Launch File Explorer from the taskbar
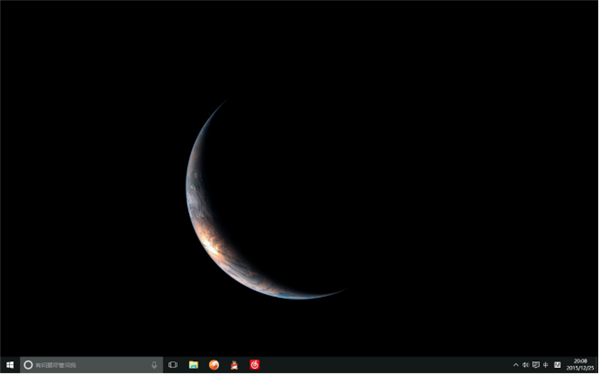This screenshot has width=600, height=374. 194,365
